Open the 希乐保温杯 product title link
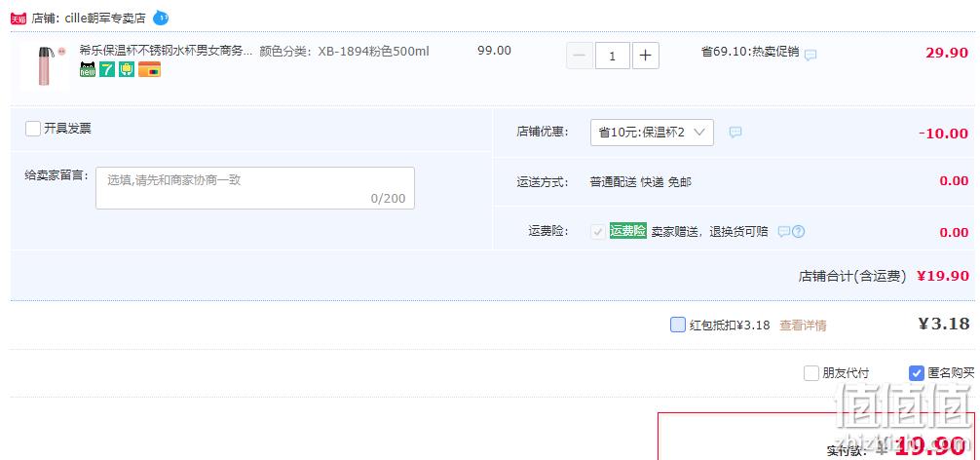This screenshot has width=980, height=460. point(167,51)
